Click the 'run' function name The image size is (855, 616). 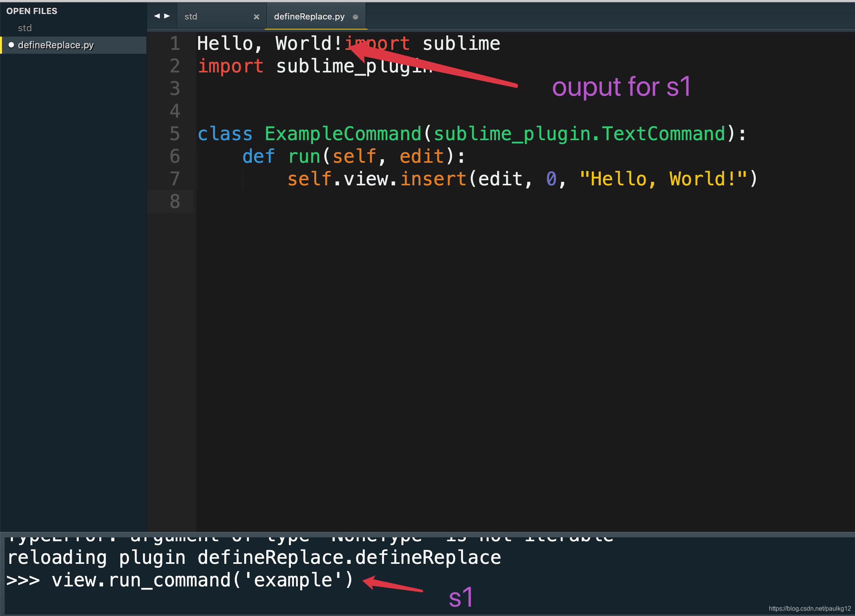(x=304, y=157)
